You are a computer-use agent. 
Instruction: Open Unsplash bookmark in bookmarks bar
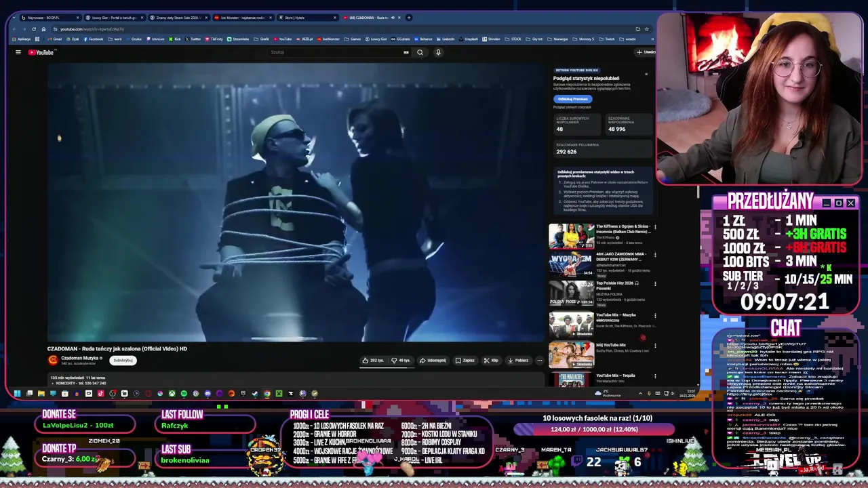point(469,39)
